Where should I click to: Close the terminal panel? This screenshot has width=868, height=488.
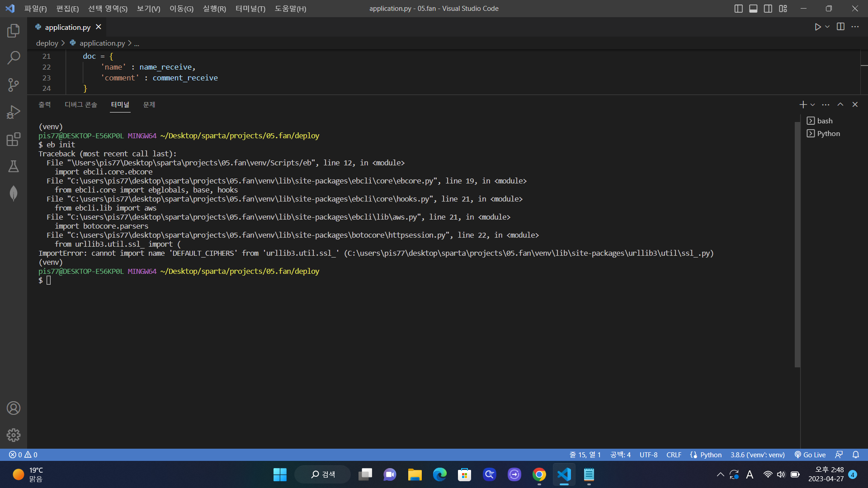pos(855,105)
